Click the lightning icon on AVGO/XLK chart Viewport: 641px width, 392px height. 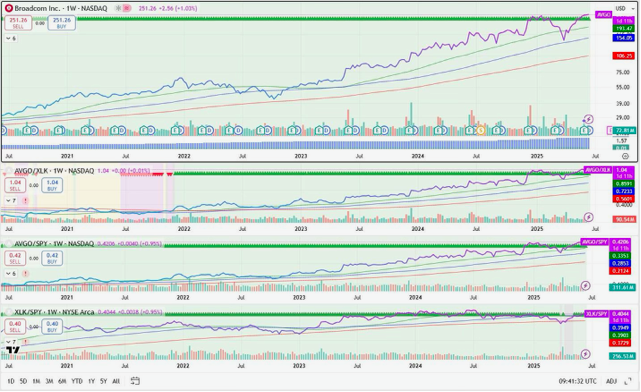(589, 217)
